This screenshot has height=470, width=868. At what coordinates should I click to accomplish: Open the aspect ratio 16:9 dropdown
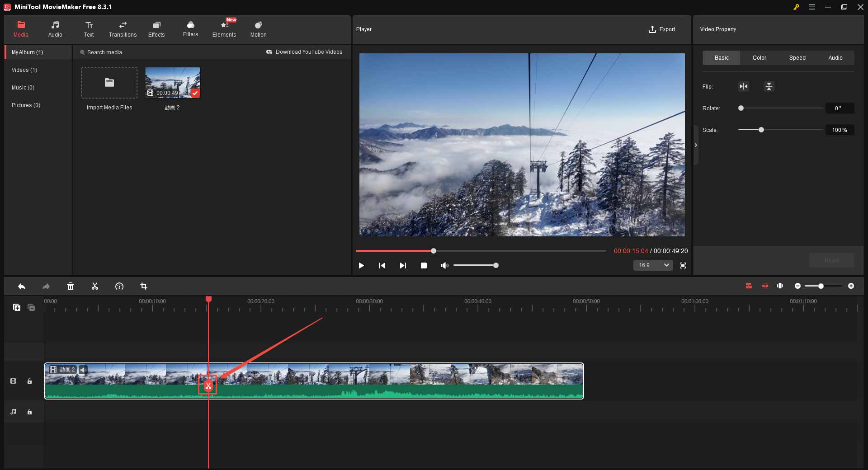pyautogui.click(x=652, y=265)
